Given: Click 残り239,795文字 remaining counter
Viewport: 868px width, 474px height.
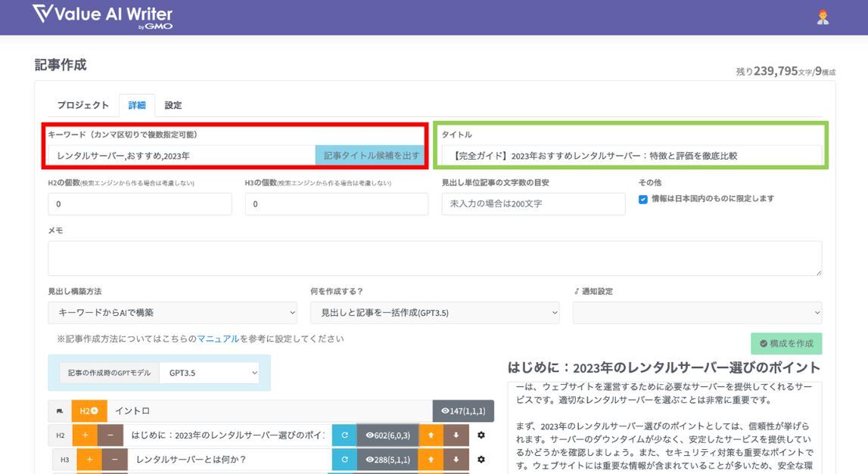Looking at the screenshot, I should [x=786, y=71].
